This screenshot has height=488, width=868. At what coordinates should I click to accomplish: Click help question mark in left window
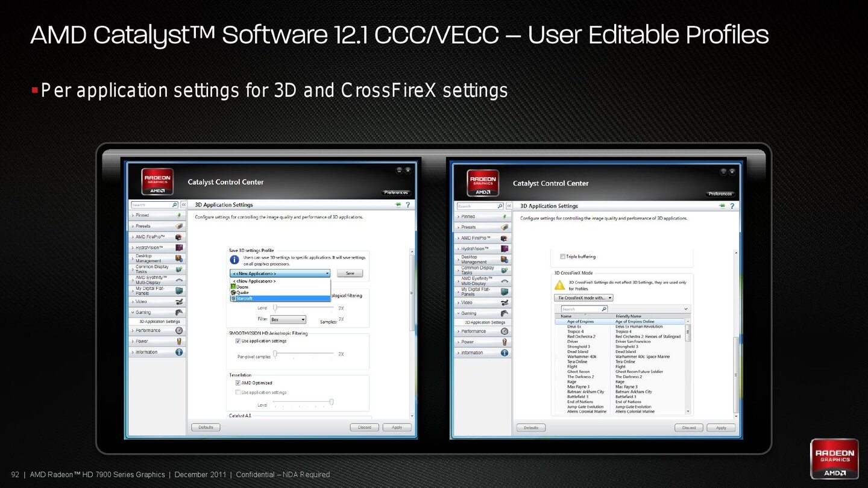[408, 205]
